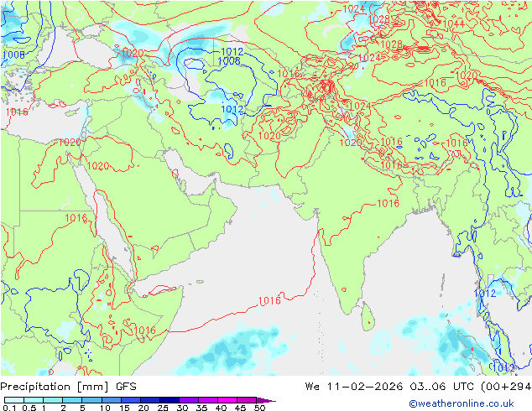Click the '10' legend value
Viewport: 532px width, 411px height.
105,408
